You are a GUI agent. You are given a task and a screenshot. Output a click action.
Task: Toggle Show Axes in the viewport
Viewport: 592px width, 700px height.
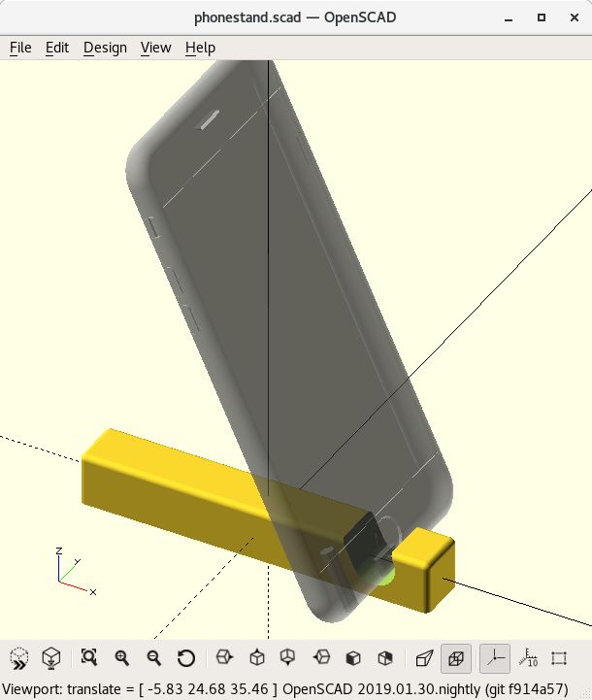point(495,658)
